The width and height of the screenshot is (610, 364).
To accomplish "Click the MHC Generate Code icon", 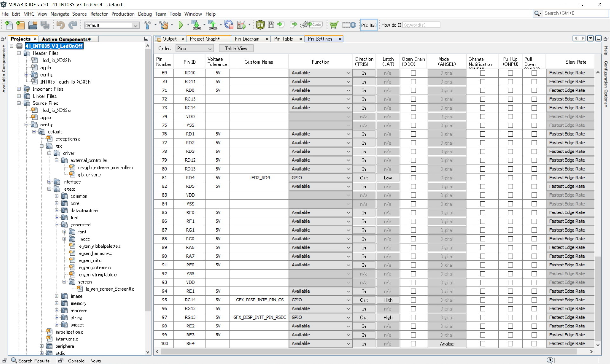I will (312, 25).
